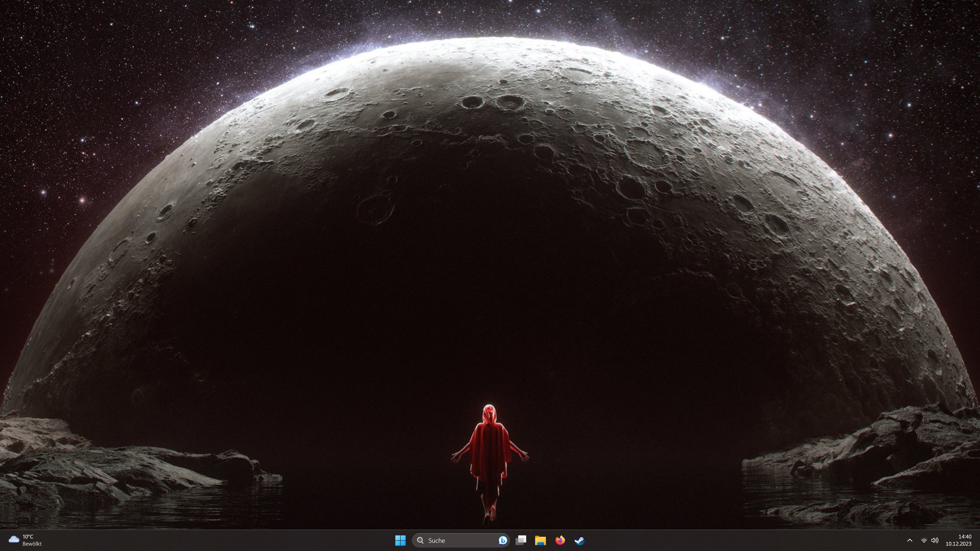The height and width of the screenshot is (551, 980).
Task: Launch Steam from the taskbar
Action: click(x=579, y=540)
